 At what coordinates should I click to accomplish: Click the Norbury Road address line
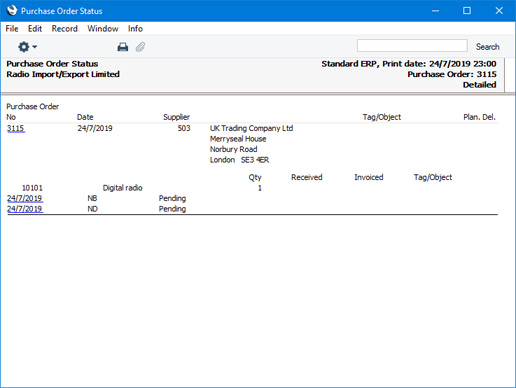tap(233, 149)
